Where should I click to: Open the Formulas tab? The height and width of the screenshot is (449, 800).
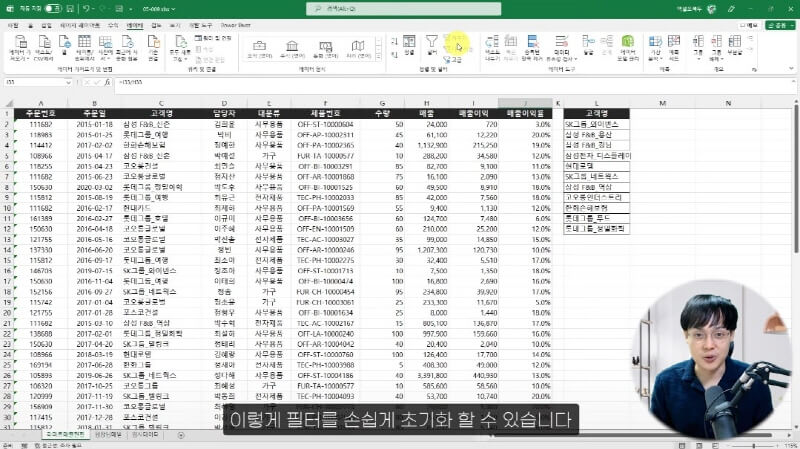tap(113, 25)
